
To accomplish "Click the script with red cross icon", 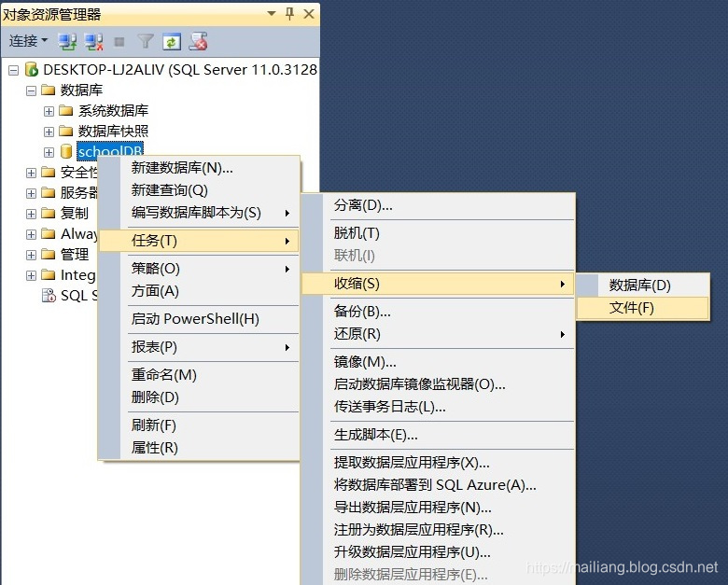I will pyautogui.click(x=198, y=41).
